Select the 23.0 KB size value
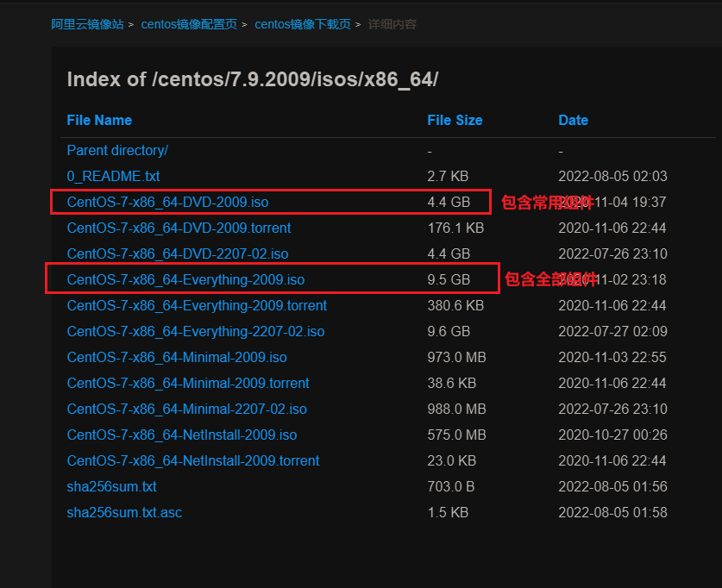The image size is (722, 588). pyautogui.click(x=452, y=460)
